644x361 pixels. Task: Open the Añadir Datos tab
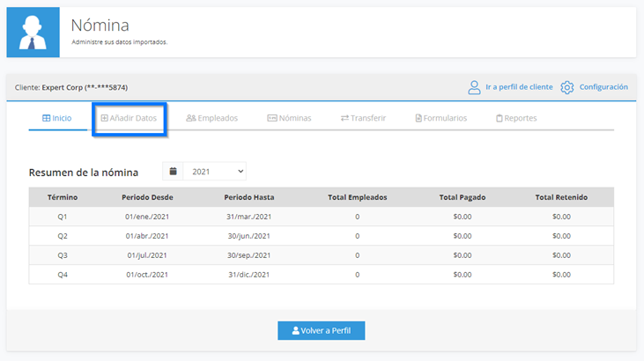pyautogui.click(x=129, y=118)
